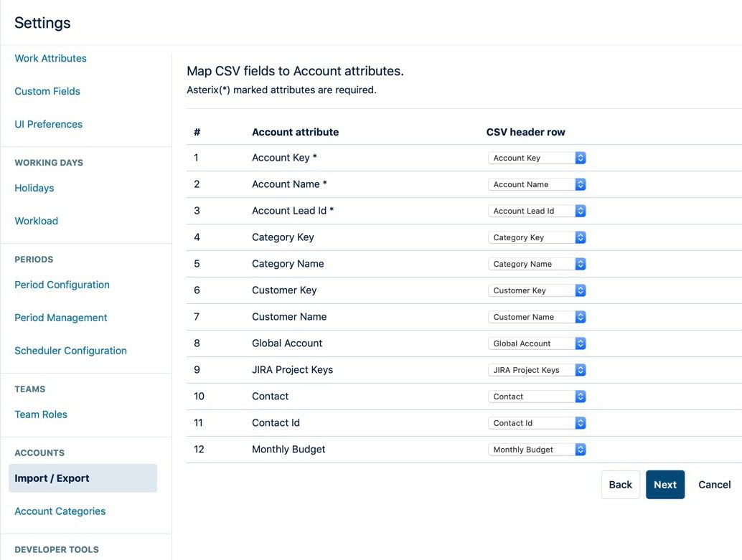The height and width of the screenshot is (560, 742).
Task: Open the Contact Id dropdown
Action: pyautogui.click(x=537, y=423)
